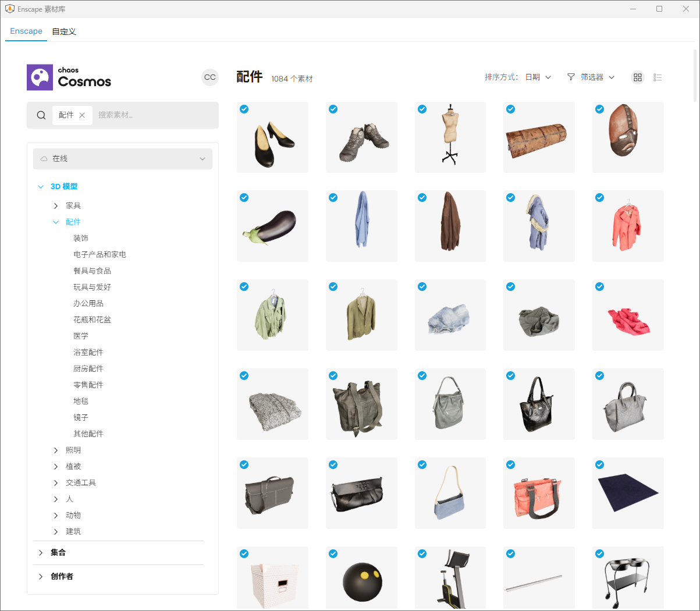The height and width of the screenshot is (611, 700).
Task: Toggle checkmark on black high heels asset
Action: click(x=244, y=109)
